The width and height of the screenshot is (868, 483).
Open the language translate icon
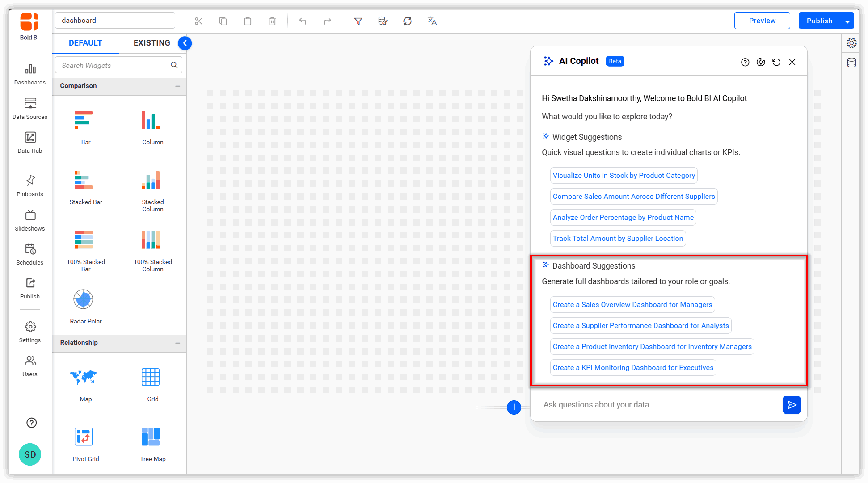(x=432, y=21)
